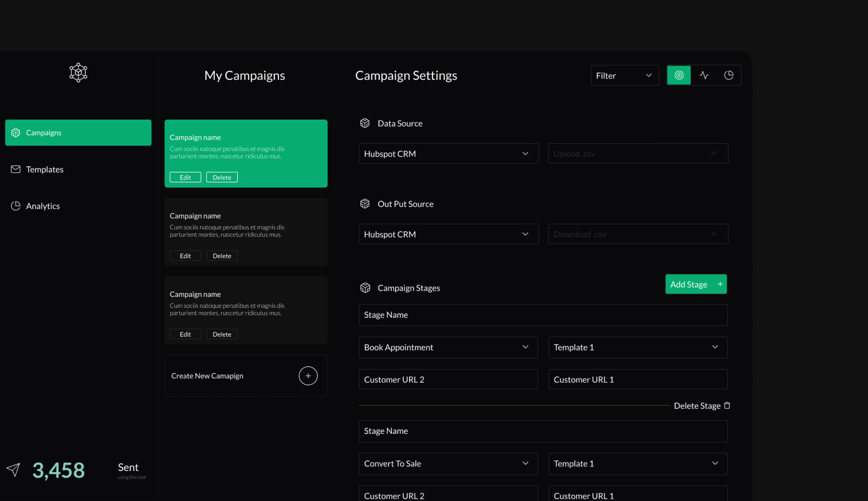Open the pie chart view icon top-right

click(x=729, y=75)
